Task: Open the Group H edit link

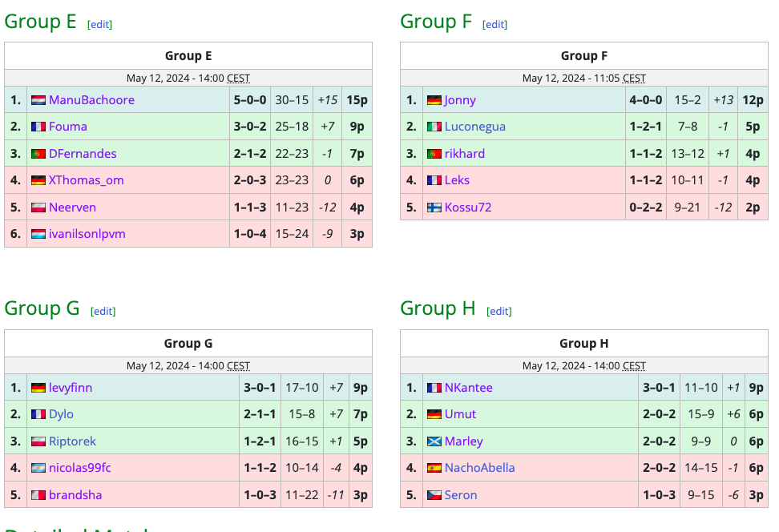Action: pyautogui.click(x=499, y=311)
